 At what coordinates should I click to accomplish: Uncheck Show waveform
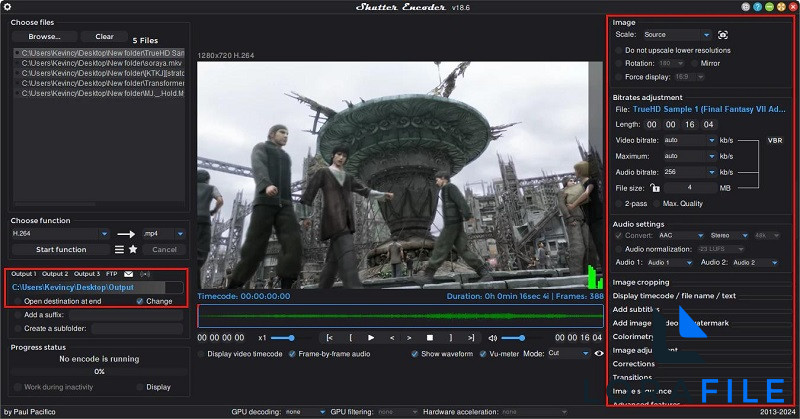[415, 354]
